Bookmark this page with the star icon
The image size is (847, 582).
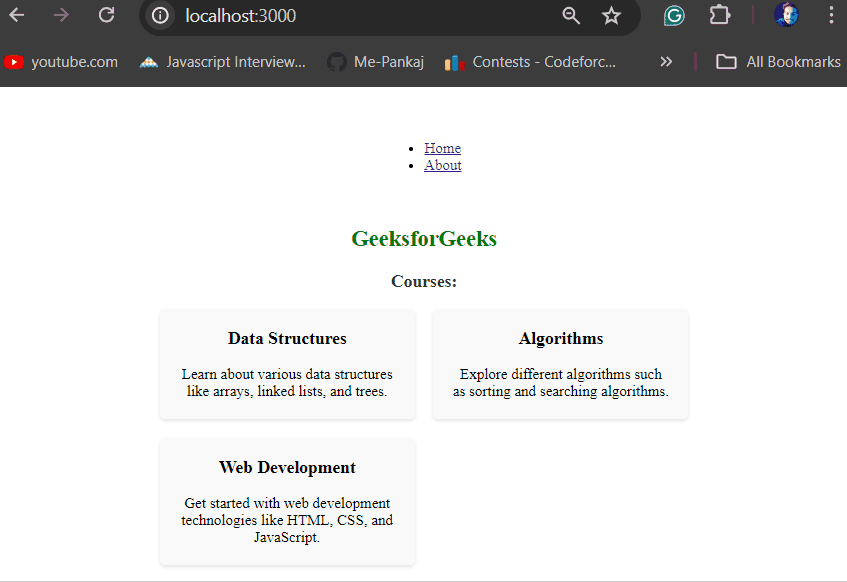coord(611,16)
